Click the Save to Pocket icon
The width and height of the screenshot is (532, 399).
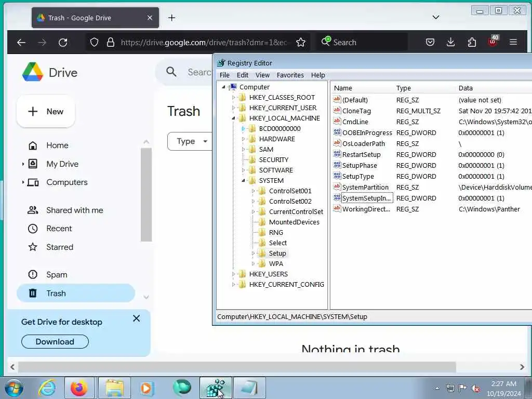tap(430, 42)
